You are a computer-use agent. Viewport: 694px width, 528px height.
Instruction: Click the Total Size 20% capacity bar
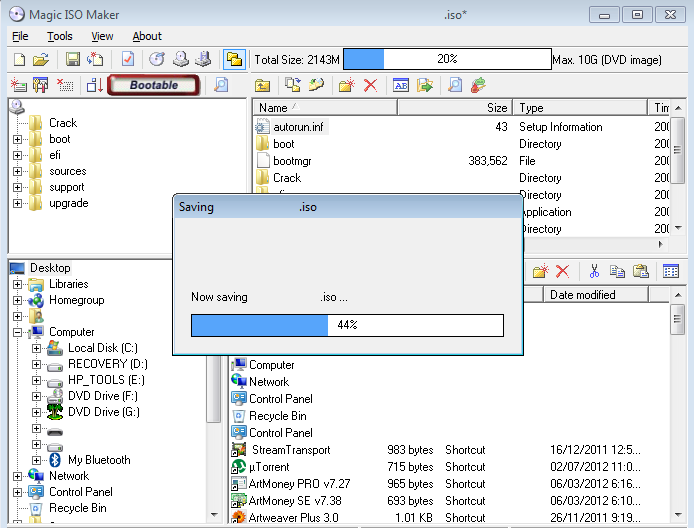point(447,59)
